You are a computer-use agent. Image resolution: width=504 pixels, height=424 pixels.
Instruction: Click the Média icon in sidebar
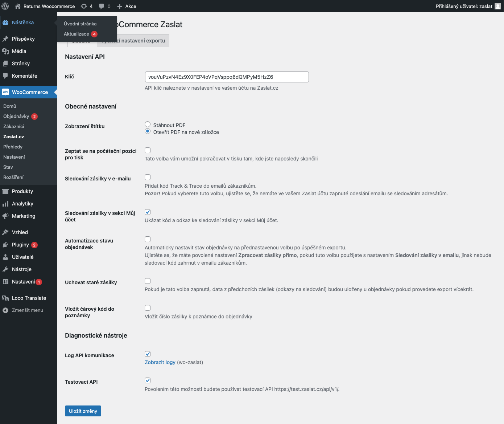[x=5, y=51]
